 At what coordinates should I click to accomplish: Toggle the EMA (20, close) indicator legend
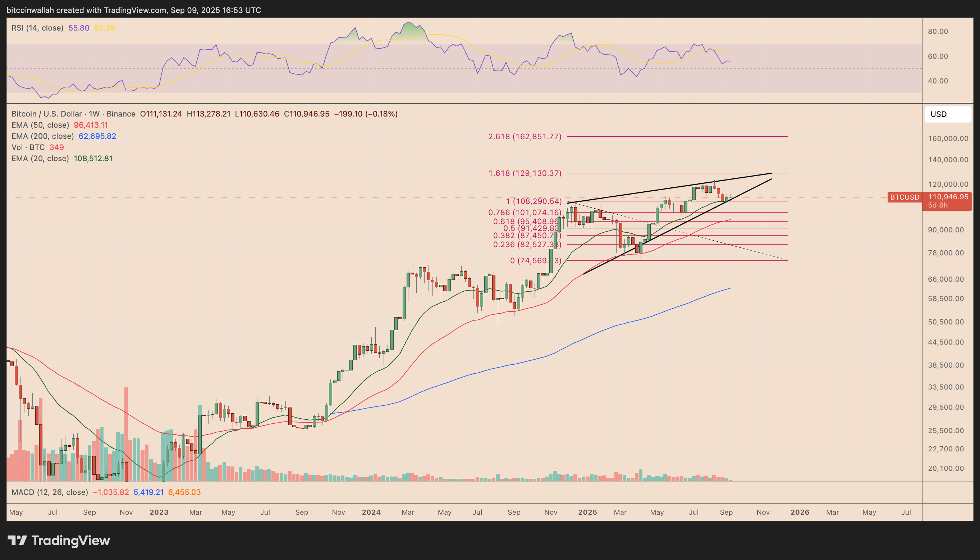coord(40,159)
